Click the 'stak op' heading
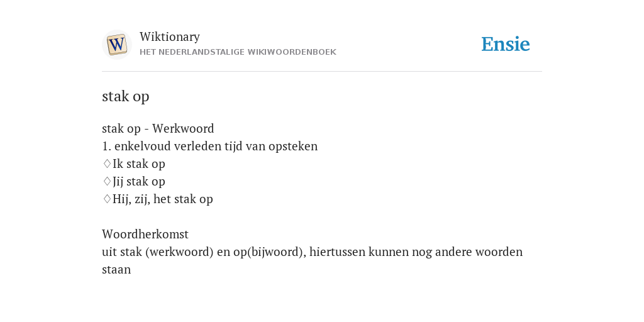Viewport: 644px width, 322px height. pos(125,96)
